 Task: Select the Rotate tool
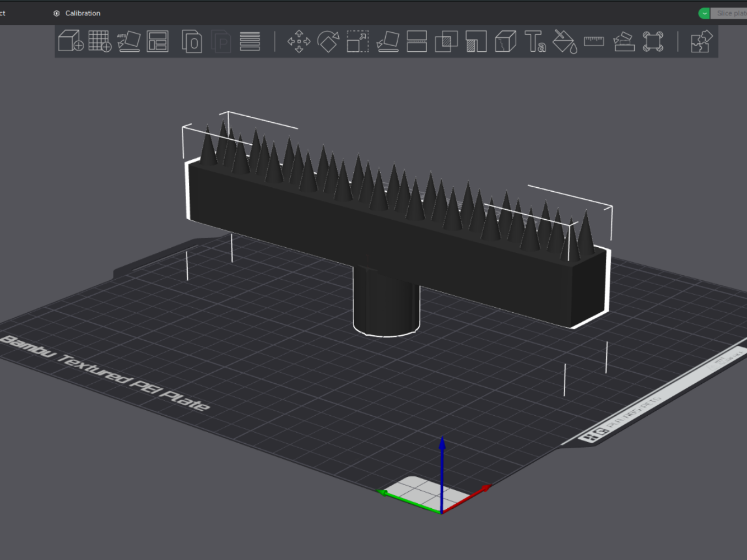[328, 41]
